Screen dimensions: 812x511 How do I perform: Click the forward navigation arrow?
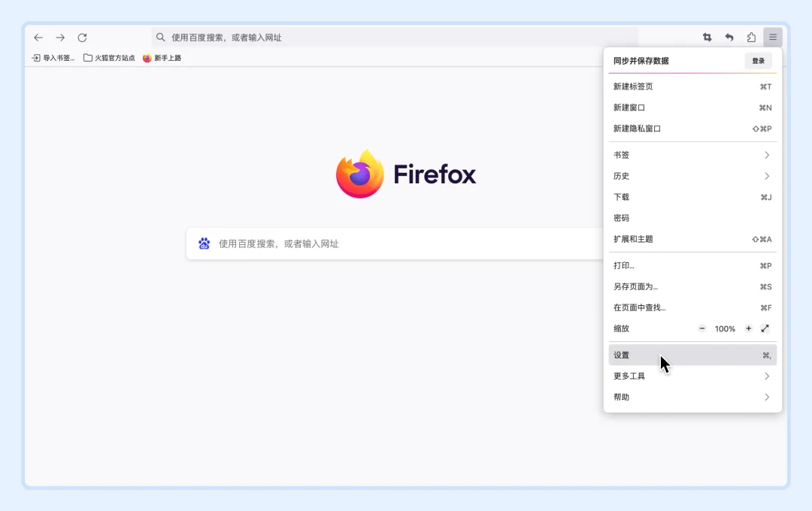[60, 38]
